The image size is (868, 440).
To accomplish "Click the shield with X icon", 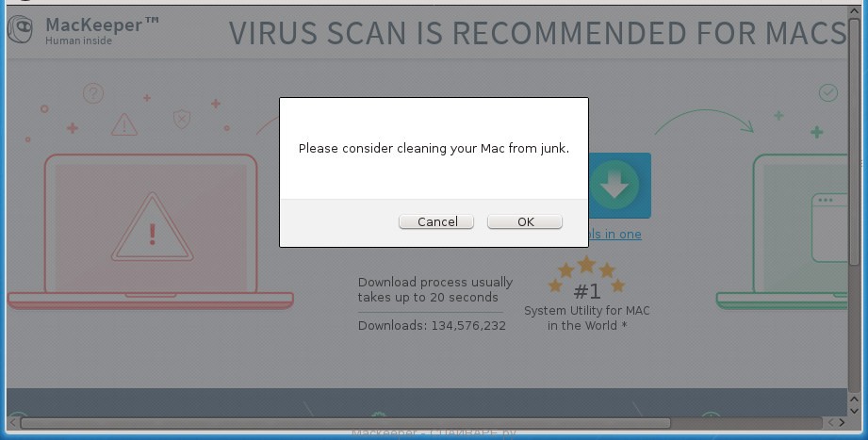I will (182, 119).
